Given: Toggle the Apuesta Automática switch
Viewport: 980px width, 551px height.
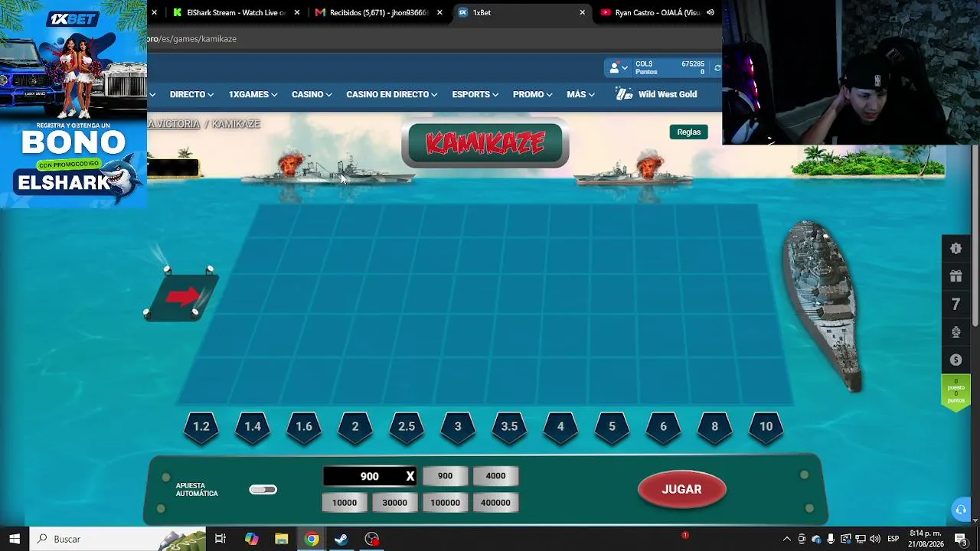Looking at the screenshot, I should 263,490.
